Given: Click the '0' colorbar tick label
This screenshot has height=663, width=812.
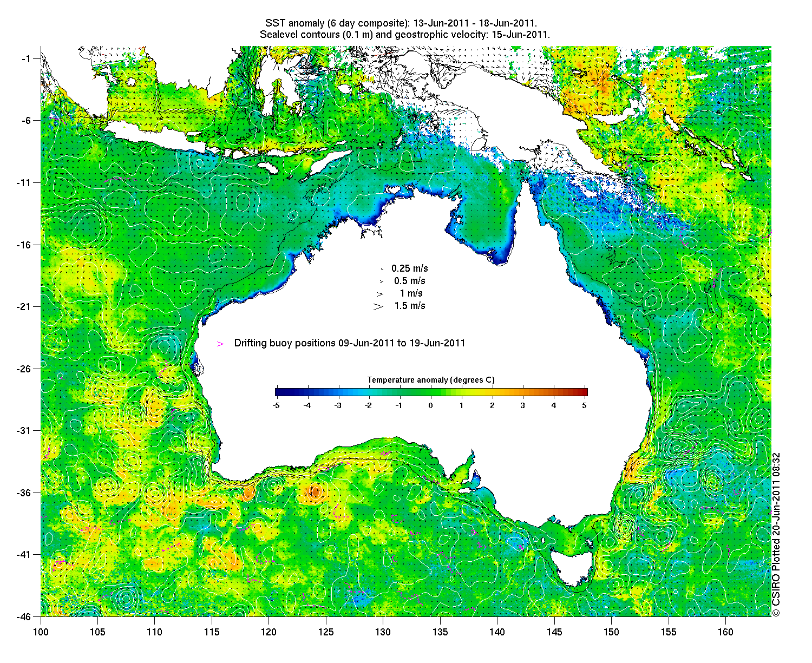Looking at the screenshot, I should click(x=431, y=405).
